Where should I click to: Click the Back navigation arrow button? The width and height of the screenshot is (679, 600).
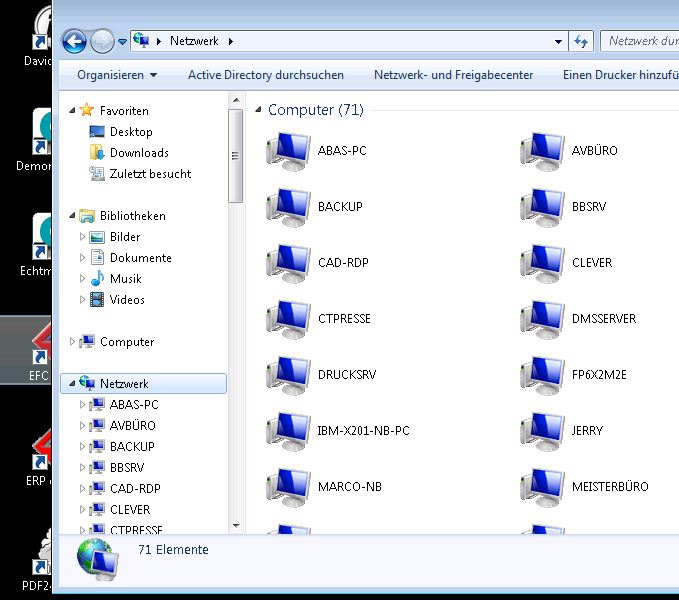click(x=74, y=42)
